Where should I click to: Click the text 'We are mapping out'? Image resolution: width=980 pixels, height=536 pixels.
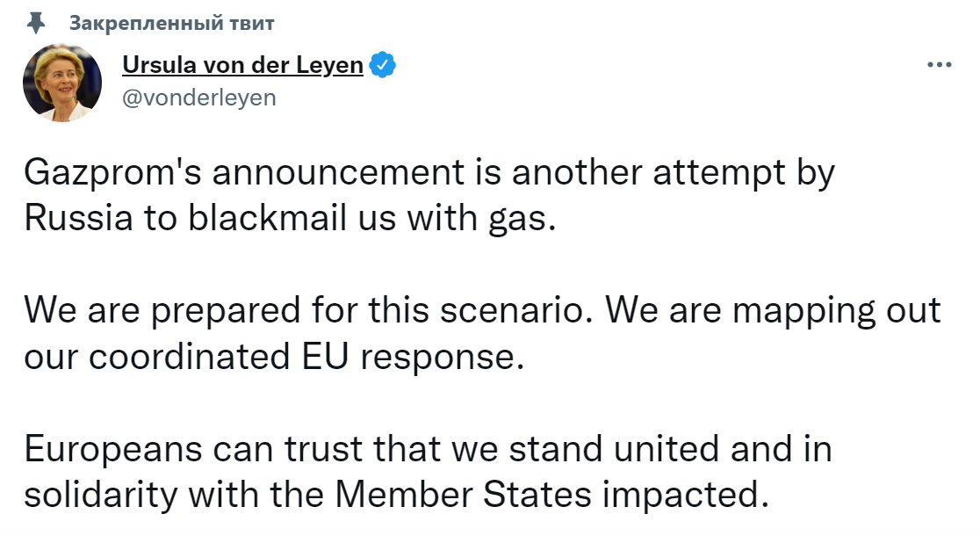tap(773, 311)
